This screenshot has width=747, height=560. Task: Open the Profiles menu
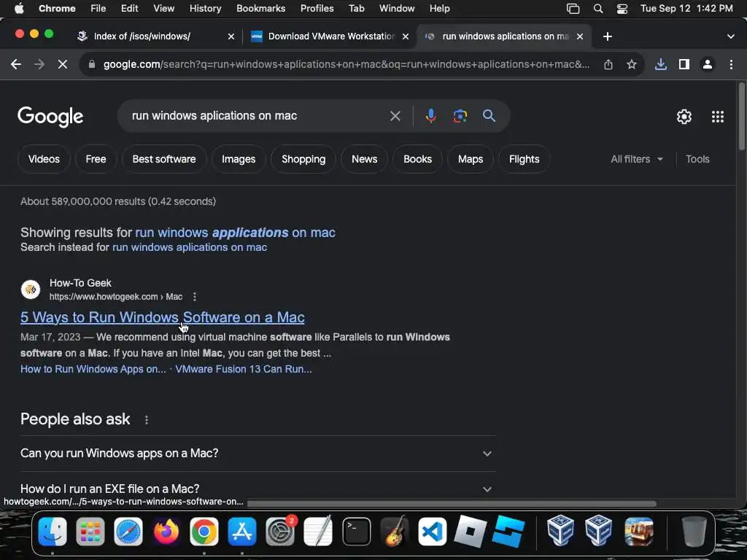[x=317, y=9]
